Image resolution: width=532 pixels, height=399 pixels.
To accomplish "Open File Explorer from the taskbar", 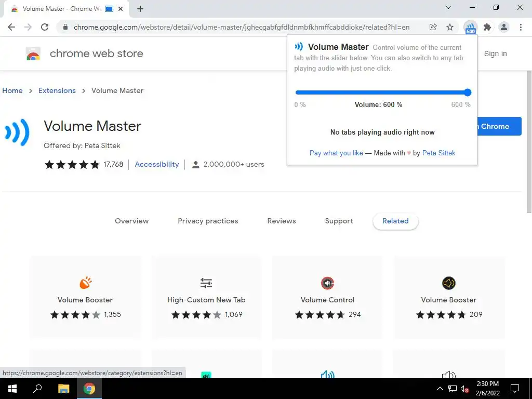I will [x=63, y=389].
